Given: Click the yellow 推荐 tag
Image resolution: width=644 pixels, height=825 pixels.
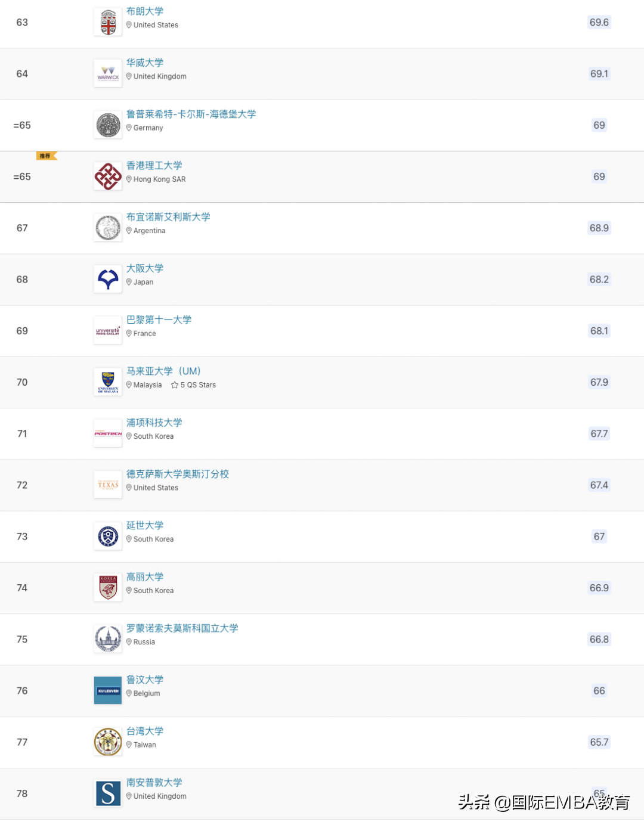Looking at the screenshot, I should pyautogui.click(x=47, y=156).
